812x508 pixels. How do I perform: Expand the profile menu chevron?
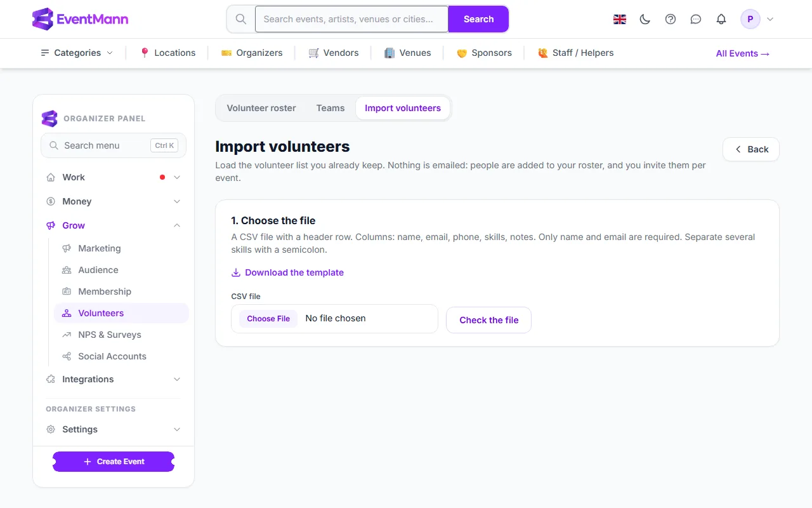coord(770,19)
